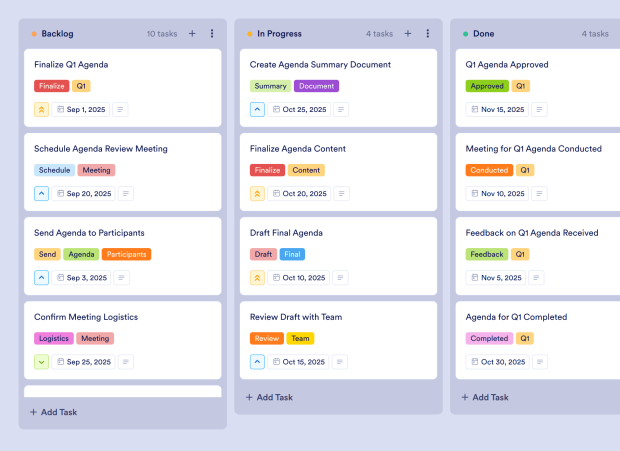Open priority selector on Finalize Q1 Agenda card
This screenshot has width=620, height=451.
41,110
